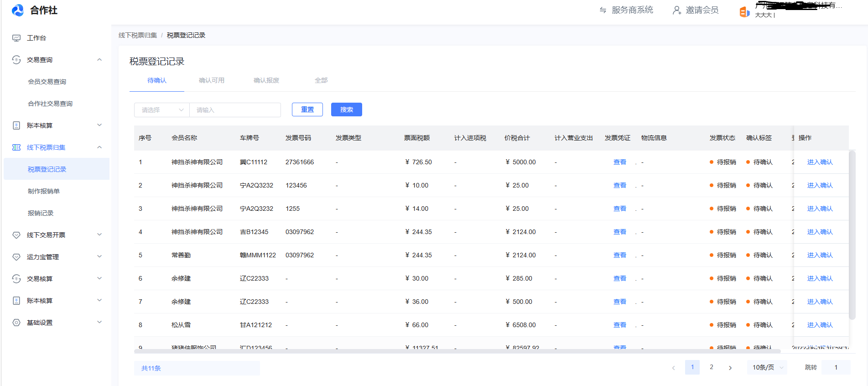Screen dimensions: 868x386
Task: Expand the 基础设置 menu chevron
Action: tap(99, 322)
